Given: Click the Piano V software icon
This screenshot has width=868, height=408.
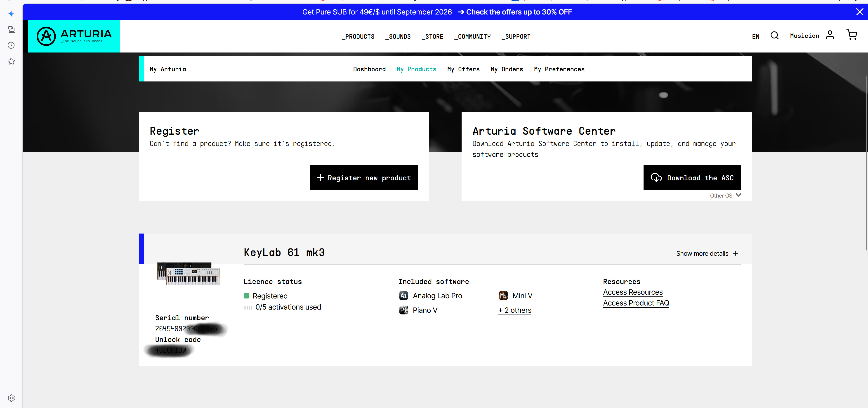Looking at the screenshot, I should [x=403, y=310].
